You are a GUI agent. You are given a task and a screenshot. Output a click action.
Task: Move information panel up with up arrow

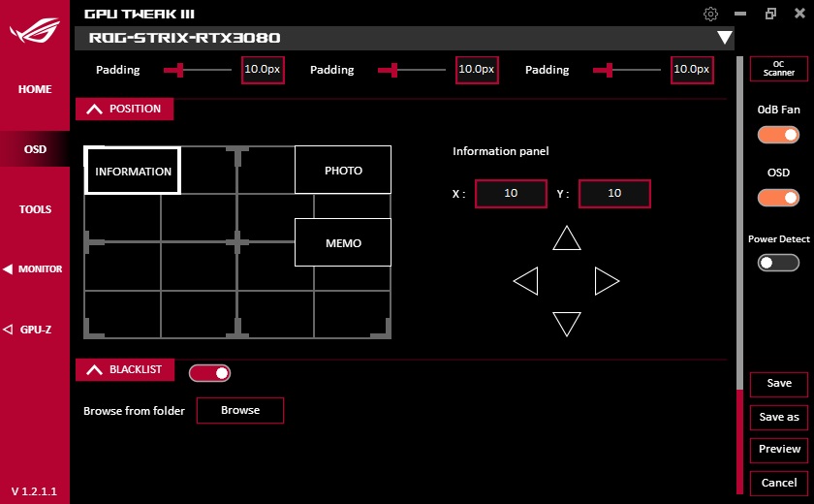click(566, 237)
